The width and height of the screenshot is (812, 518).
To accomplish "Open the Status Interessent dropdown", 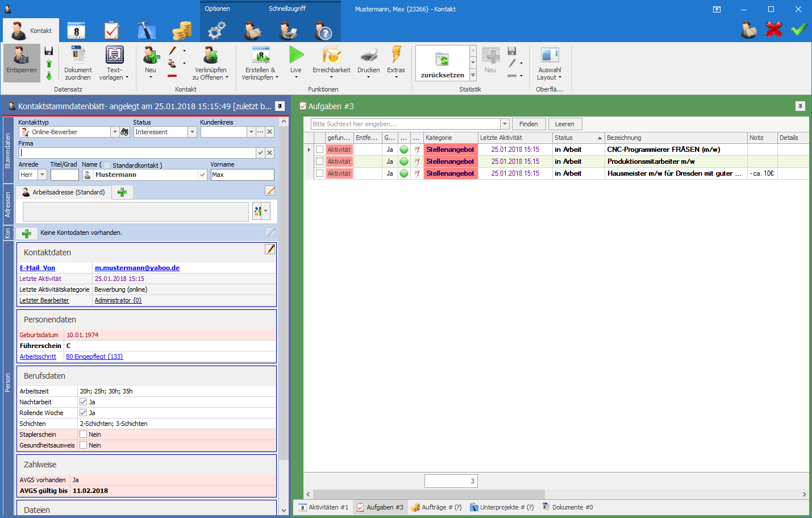I will click(x=192, y=132).
